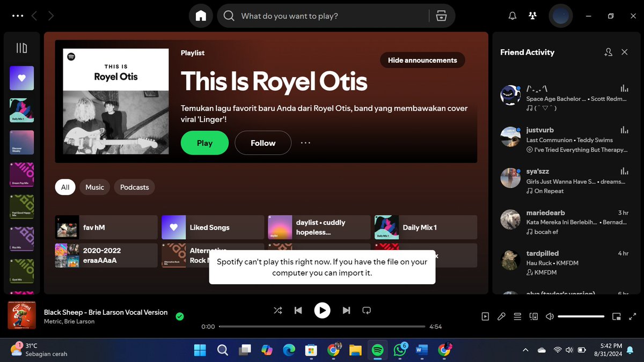Open the Daily Mix 1 tile

click(426, 227)
